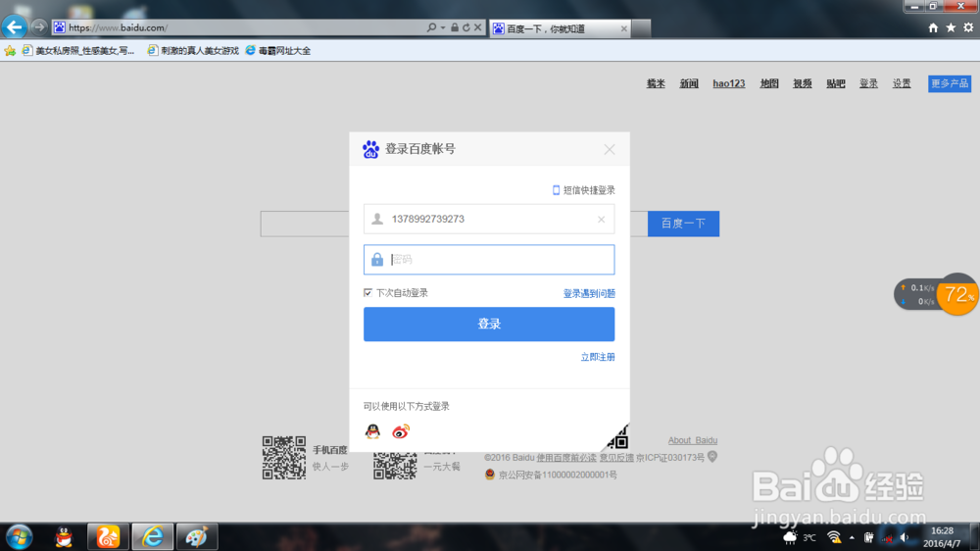This screenshot has height=551, width=980.
Task: Click the Baidu paw logo in dialog header
Action: point(370,149)
